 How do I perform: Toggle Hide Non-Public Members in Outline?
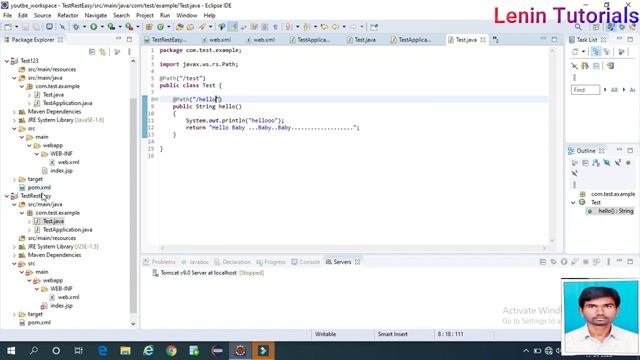pos(629,163)
